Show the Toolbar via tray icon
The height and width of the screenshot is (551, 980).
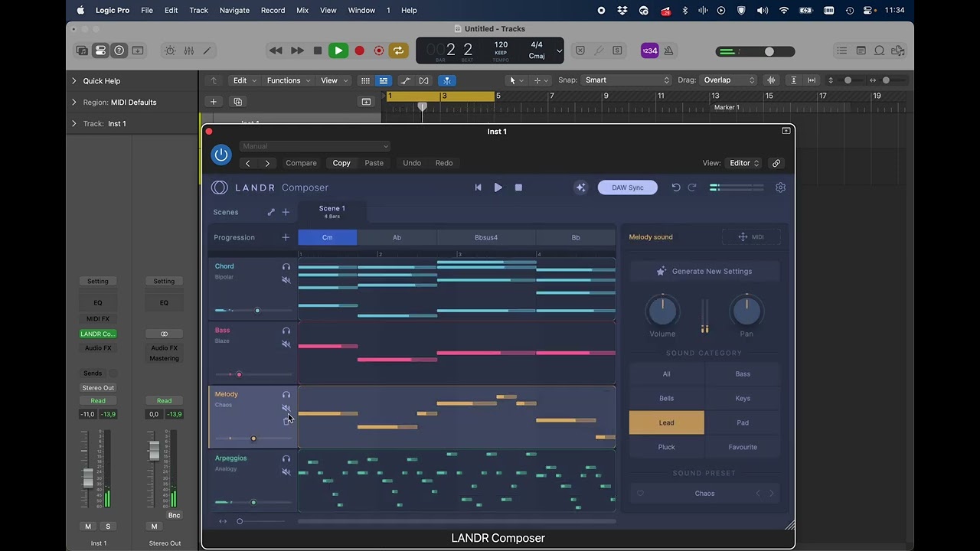138,51
